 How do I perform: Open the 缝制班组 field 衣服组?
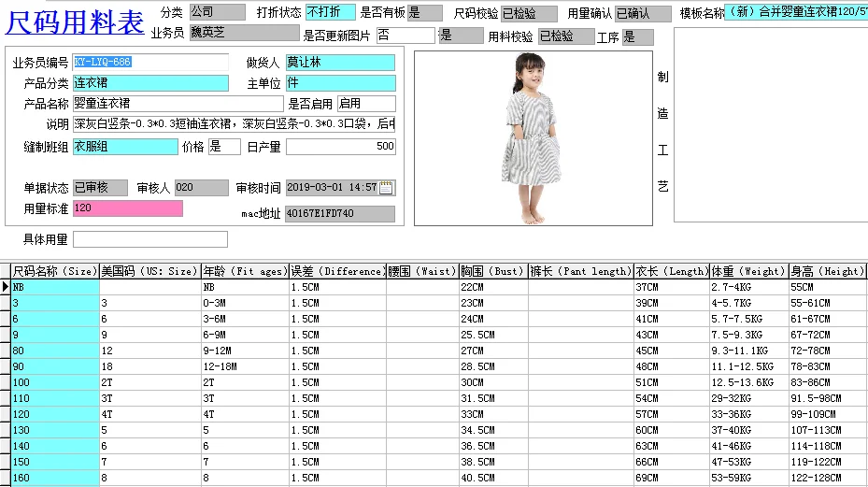125,146
